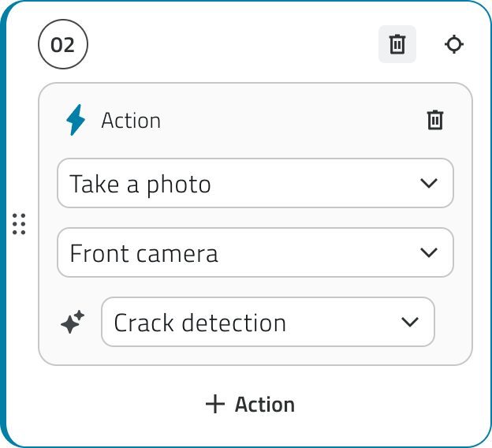
Task: Click the "Action" header label in the card
Action: coord(131,121)
